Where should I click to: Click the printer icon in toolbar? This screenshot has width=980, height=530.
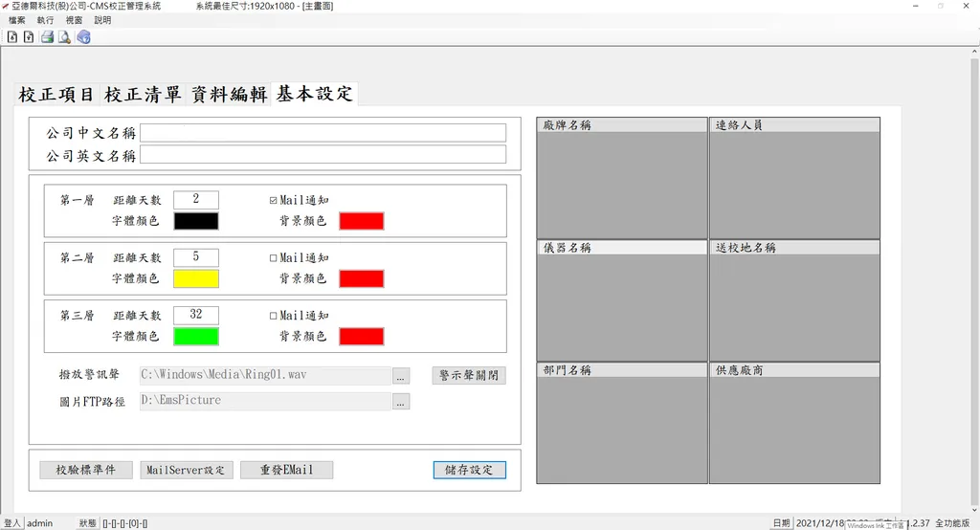47,37
